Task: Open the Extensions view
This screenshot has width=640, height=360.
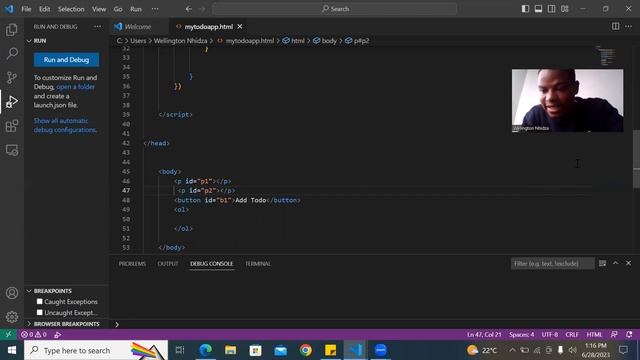Action: pyautogui.click(x=12, y=126)
